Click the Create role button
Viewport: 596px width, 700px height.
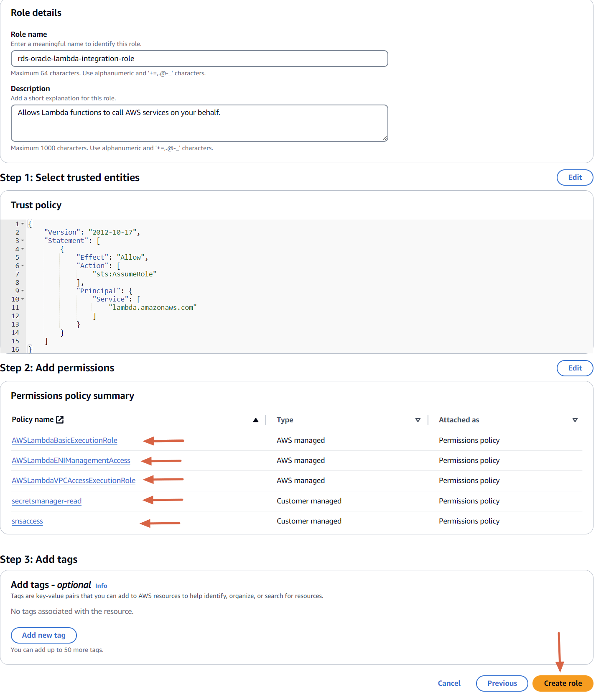click(563, 683)
